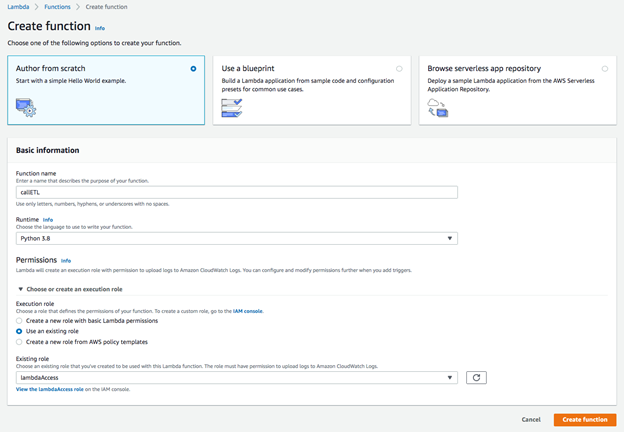This screenshot has height=432, width=624.
Task: Choose Create a new role with basic Lambda permissions
Action: point(19,320)
